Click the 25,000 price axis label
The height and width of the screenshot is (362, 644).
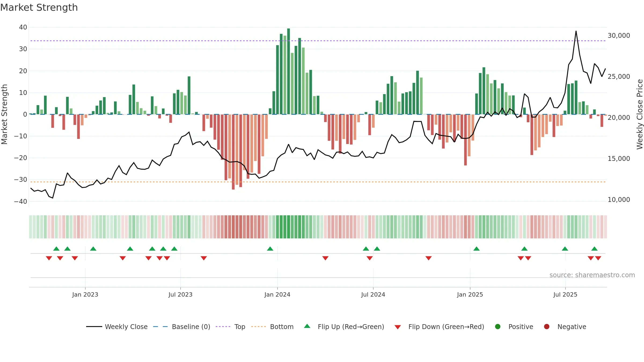point(619,77)
